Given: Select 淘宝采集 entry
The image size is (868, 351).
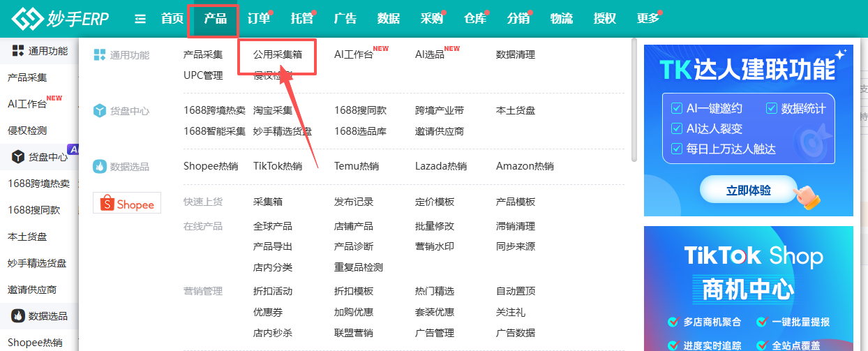Looking at the screenshot, I should [x=273, y=110].
